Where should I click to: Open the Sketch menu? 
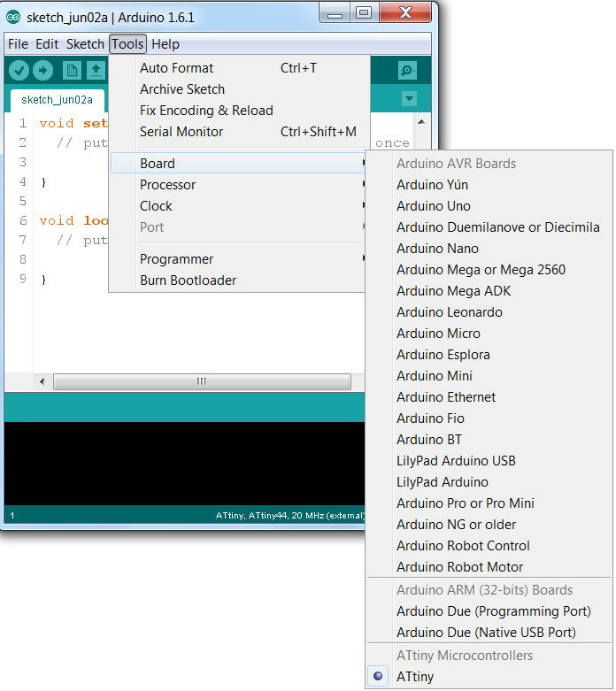[85, 44]
